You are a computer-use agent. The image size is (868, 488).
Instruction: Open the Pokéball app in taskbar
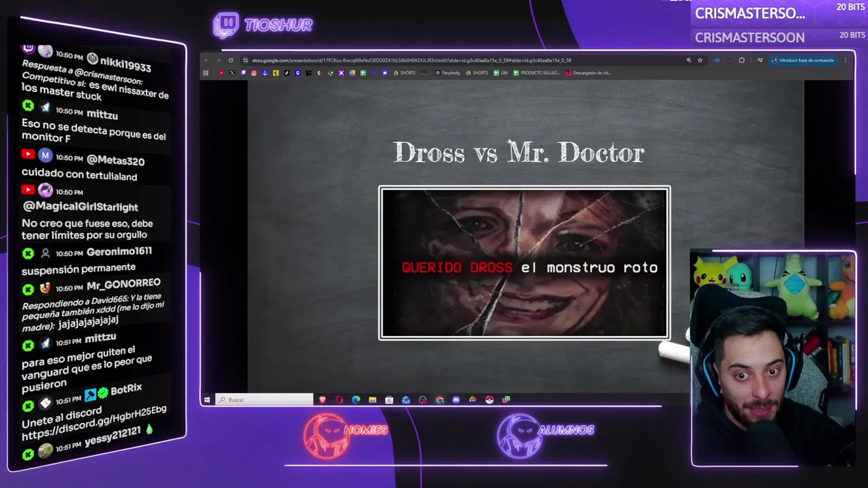[489, 400]
